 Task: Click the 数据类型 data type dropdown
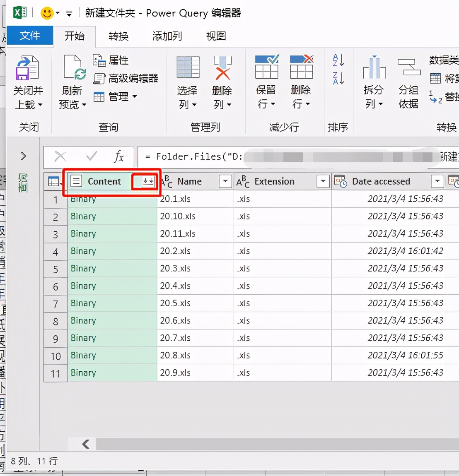(444, 60)
